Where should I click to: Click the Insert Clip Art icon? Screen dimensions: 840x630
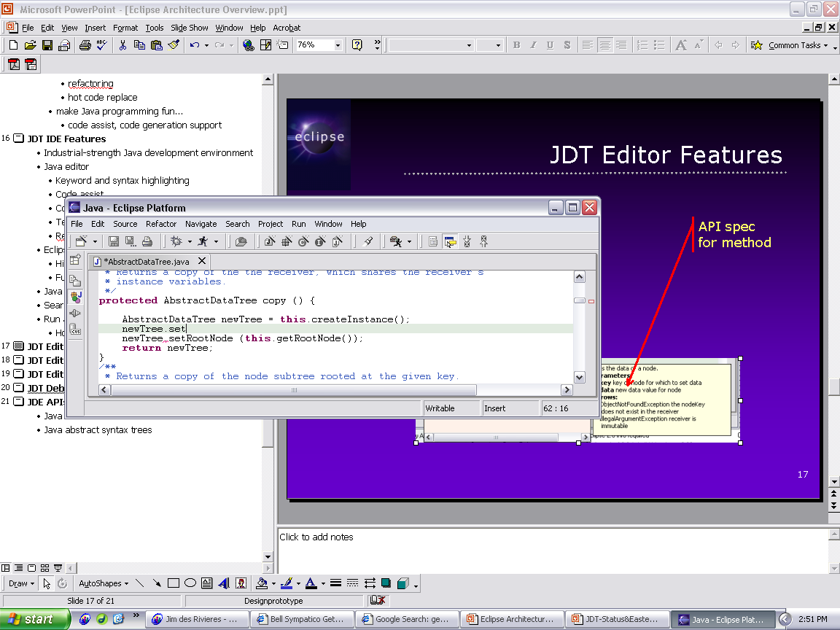coord(240,583)
